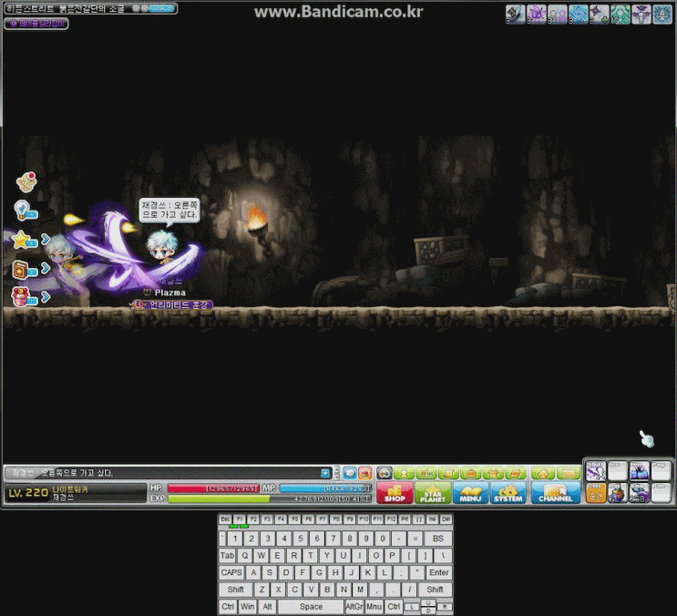Click the purple tag below the map title
Image resolution: width=677 pixels, height=616 pixels.
tap(36, 24)
